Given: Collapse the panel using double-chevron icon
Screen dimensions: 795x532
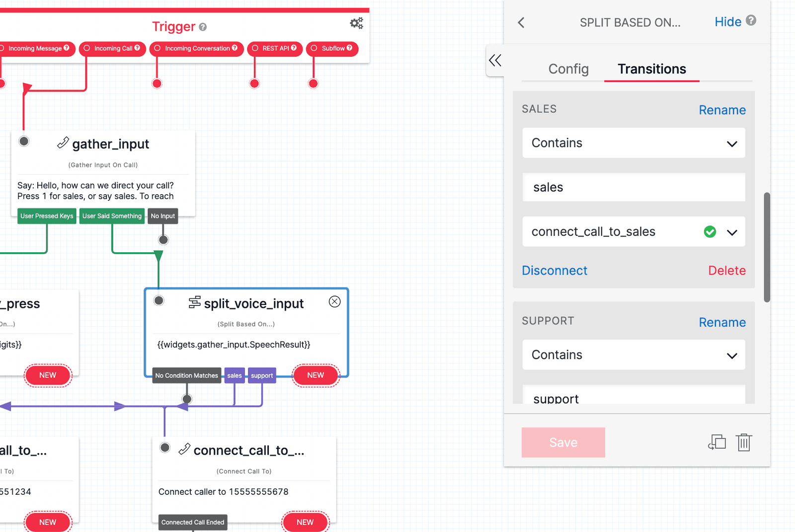Looking at the screenshot, I should pos(495,60).
